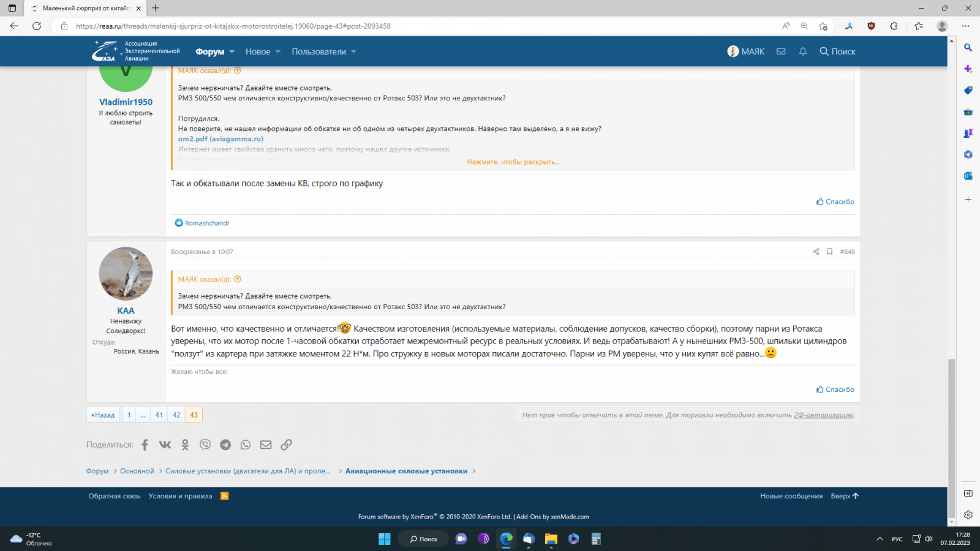Expand the truncated quote via Нажмите, чтобы раскрыть
Screen dimensions: 980x551
click(513, 162)
